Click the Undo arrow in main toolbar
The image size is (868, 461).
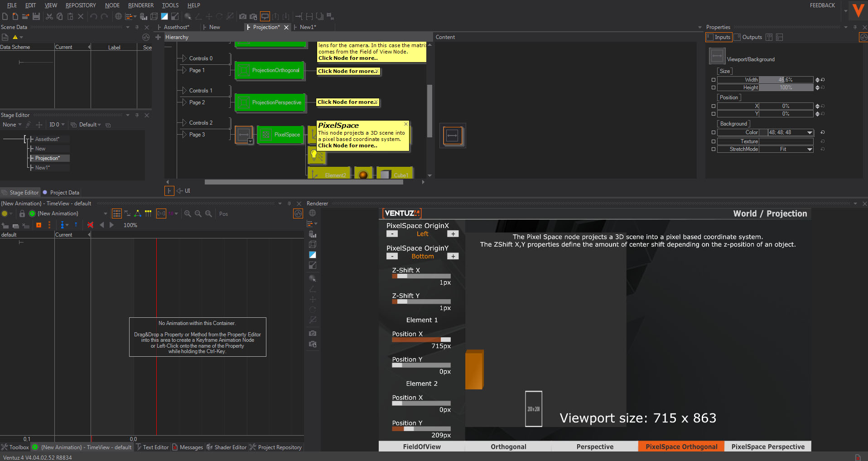pos(93,16)
